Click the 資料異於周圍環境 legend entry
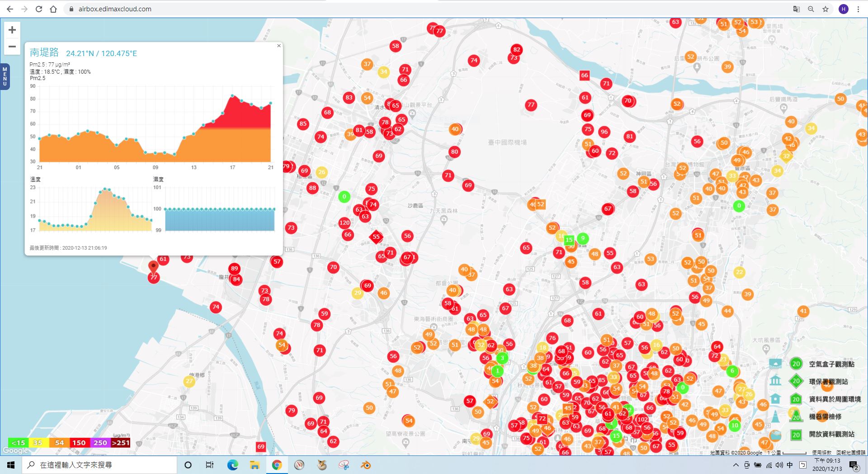The image size is (868, 474). (x=835, y=399)
